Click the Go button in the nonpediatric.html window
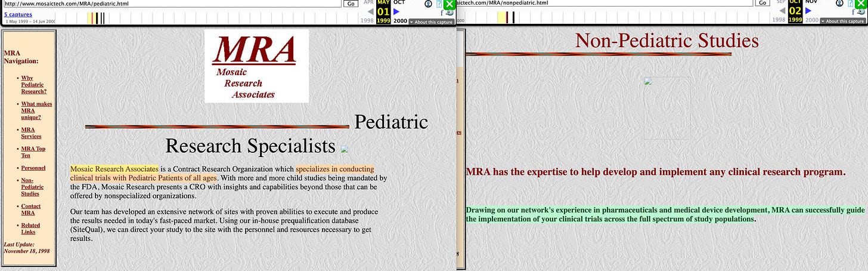868x271 pixels. pos(762,4)
